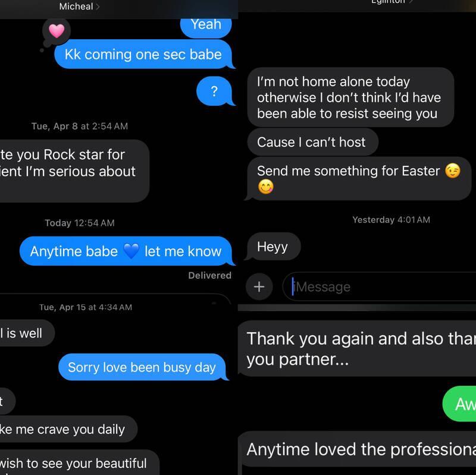The height and width of the screenshot is (475, 476).
Task: Select 'I'm not home alone today' message
Action: pyautogui.click(x=350, y=97)
